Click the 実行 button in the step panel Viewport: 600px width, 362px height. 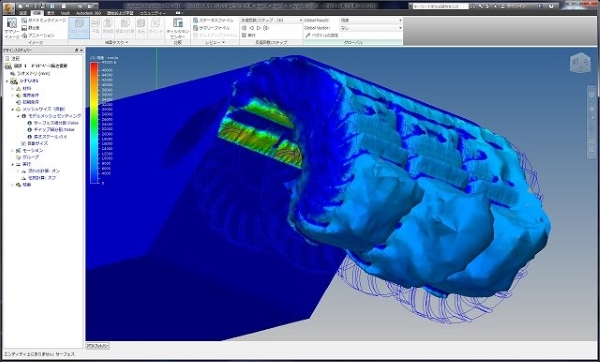coord(249,35)
